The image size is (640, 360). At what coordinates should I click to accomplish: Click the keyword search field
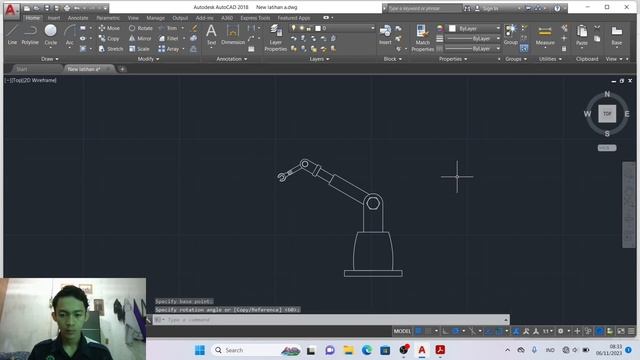click(x=424, y=8)
